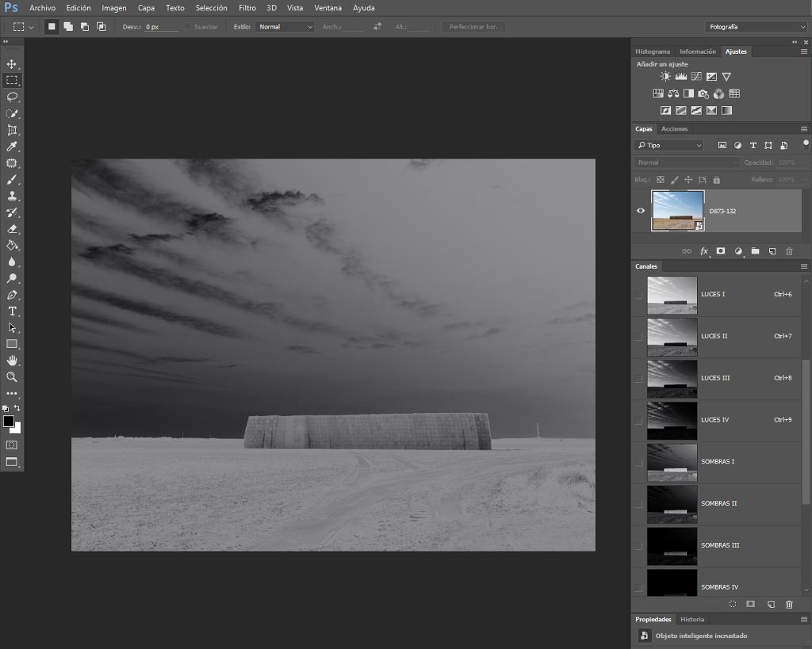Select the Move tool
The height and width of the screenshot is (649, 812).
point(11,63)
